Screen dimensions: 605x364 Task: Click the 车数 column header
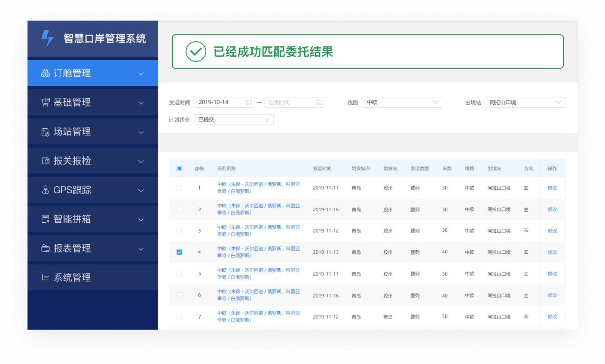pyautogui.click(x=447, y=168)
